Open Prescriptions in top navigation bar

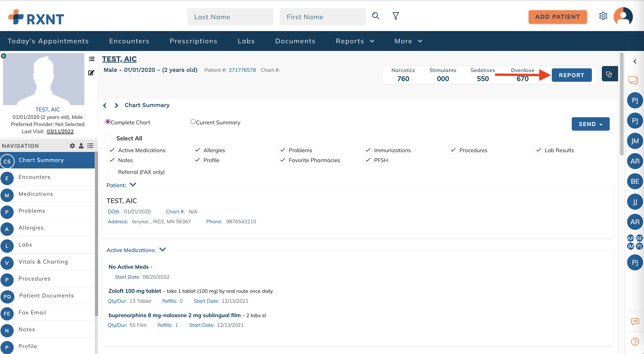pos(193,41)
